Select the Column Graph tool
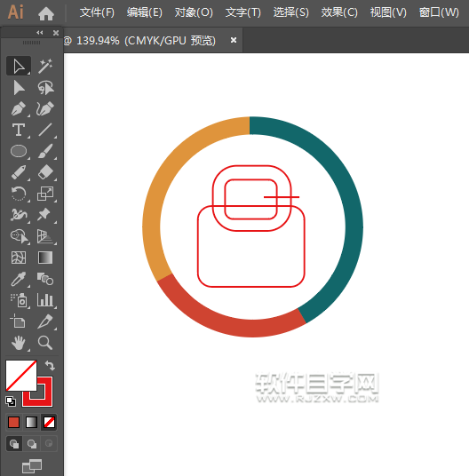 45,300
